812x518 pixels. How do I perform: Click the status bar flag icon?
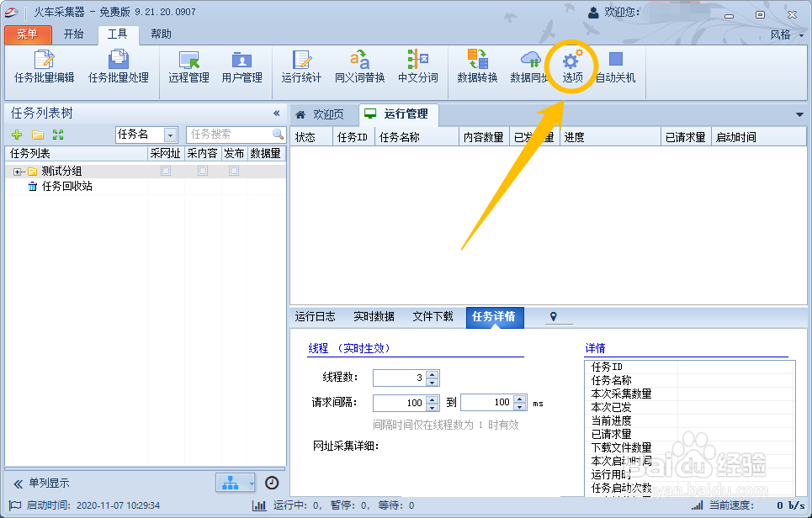click(x=15, y=505)
